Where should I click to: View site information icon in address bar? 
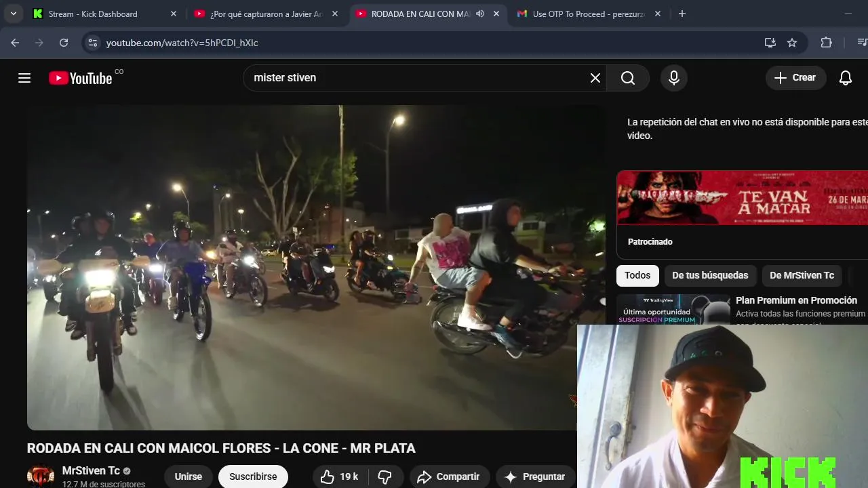click(94, 43)
